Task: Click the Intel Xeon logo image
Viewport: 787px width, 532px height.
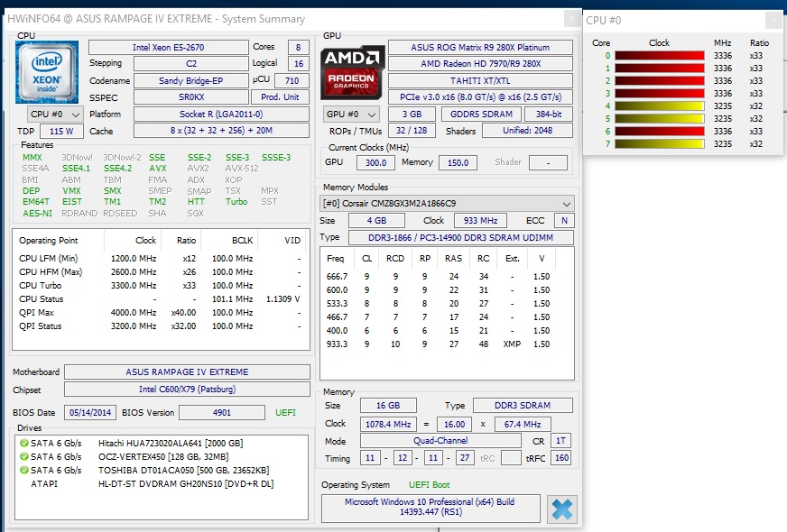Action: 47,72
